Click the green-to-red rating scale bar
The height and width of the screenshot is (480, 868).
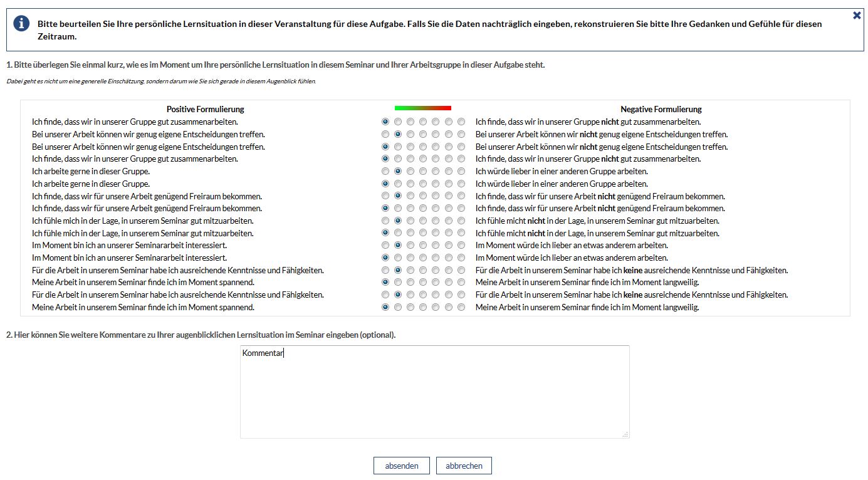pyautogui.click(x=422, y=108)
